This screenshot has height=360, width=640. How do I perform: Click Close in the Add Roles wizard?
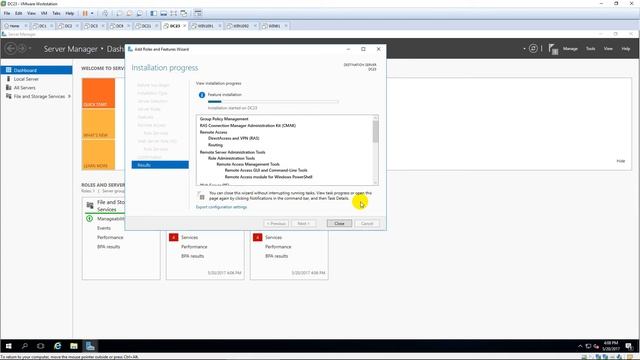click(x=339, y=223)
